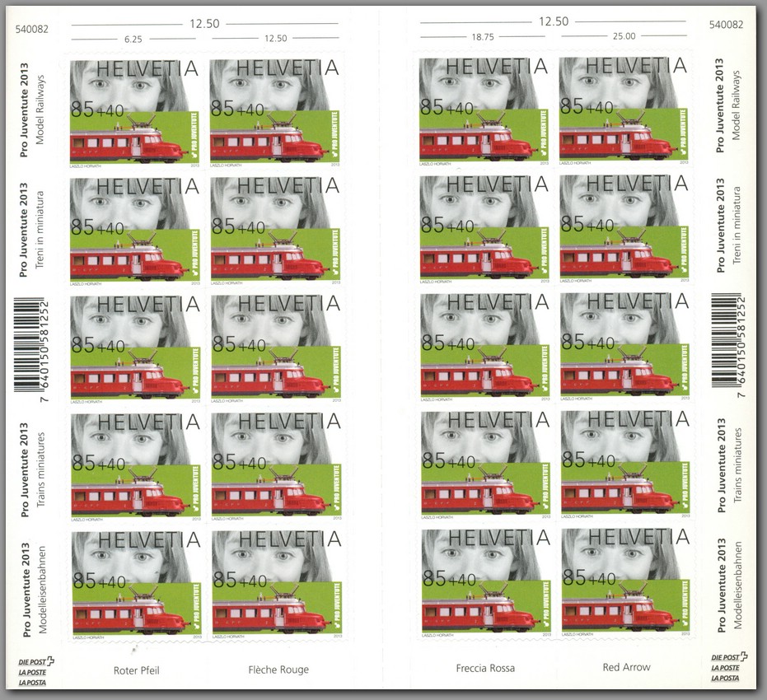Click the 540082 number on the right sheet
767x700 pixels.
coord(726,25)
